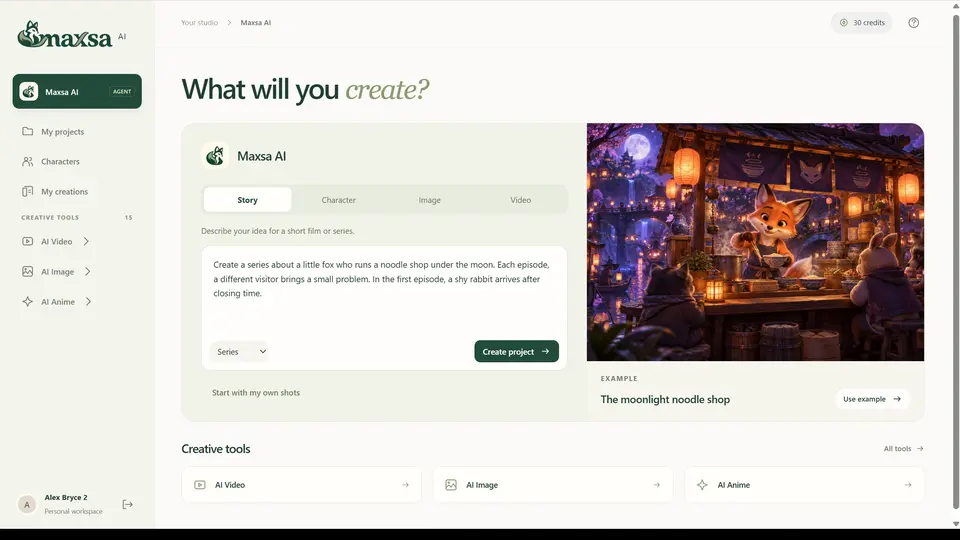Click the CREATIVE TOOLS section header
This screenshot has height=540, width=960.
pyautogui.click(x=50, y=217)
